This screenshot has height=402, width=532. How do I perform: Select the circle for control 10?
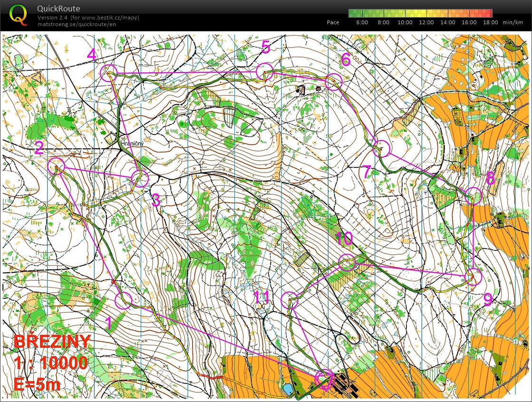coord(347,262)
